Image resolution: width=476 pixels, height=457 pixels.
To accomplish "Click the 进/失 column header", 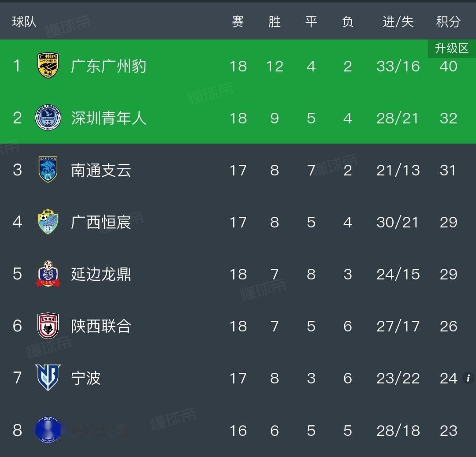I will (398, 22).
